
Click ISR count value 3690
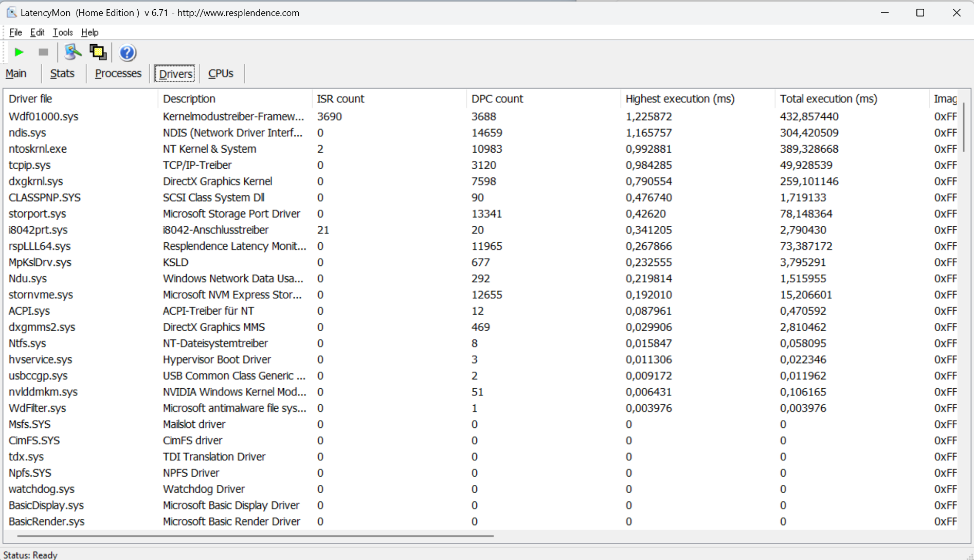pyautogui.click(x=329, y=117)
